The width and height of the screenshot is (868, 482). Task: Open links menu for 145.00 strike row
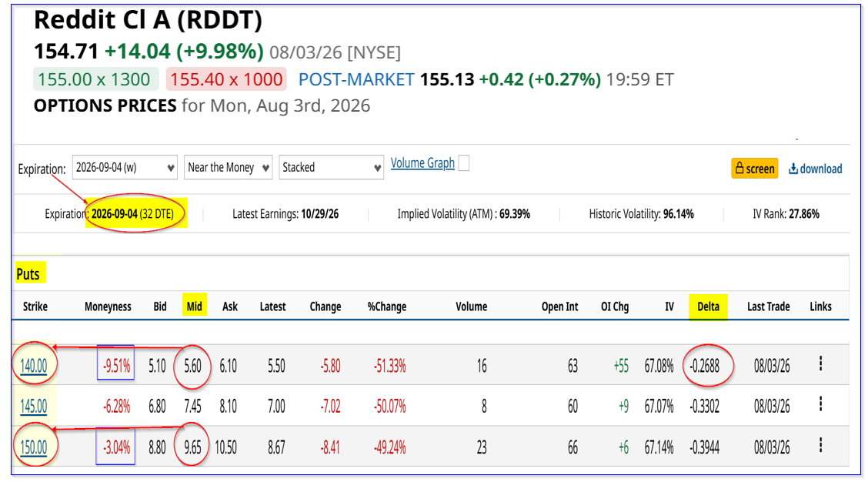tap(820, 404)
